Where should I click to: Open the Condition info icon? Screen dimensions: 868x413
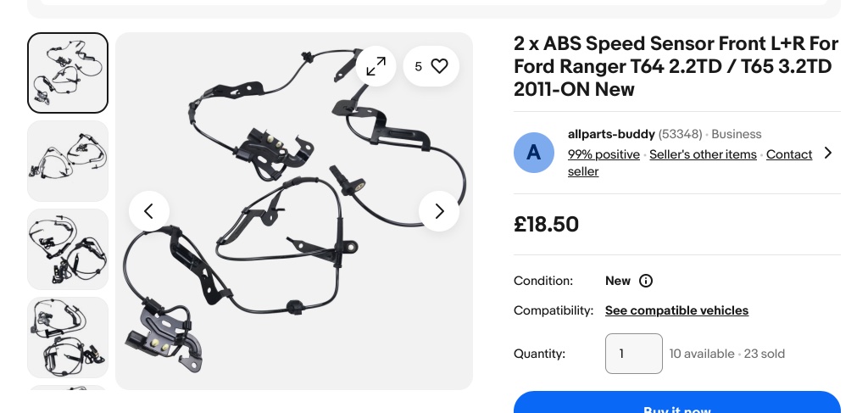tap(646, 281)
